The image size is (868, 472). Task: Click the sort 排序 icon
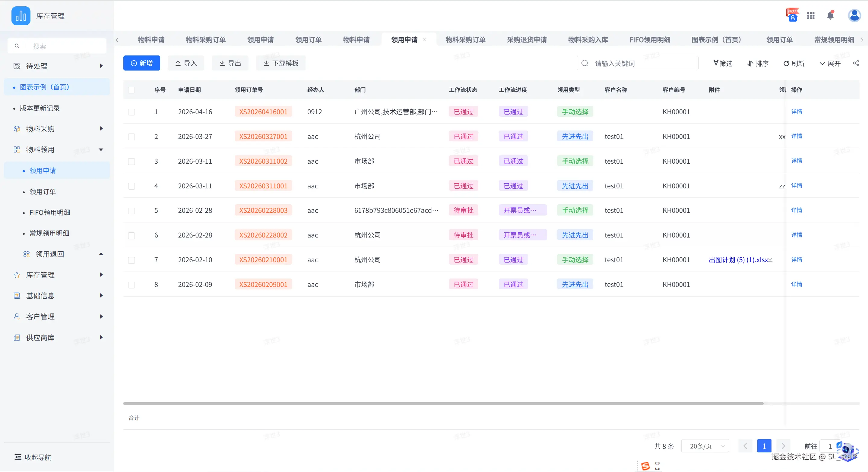click(x=750, y=64)
